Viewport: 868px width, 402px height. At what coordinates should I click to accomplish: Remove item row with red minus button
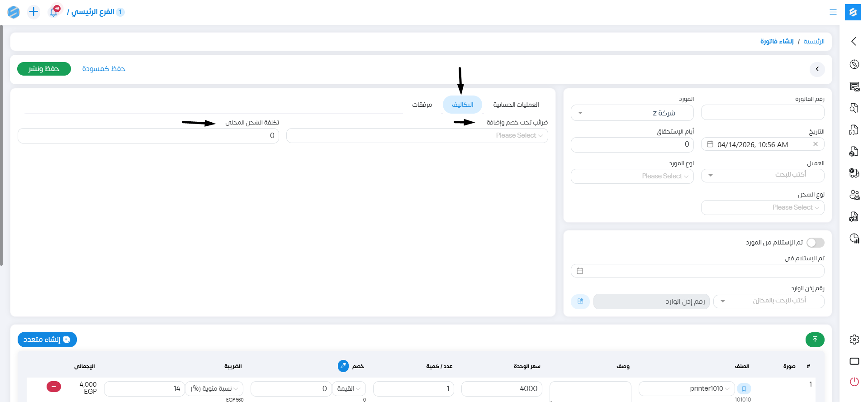pyautogui.click(x=53, y=387)
